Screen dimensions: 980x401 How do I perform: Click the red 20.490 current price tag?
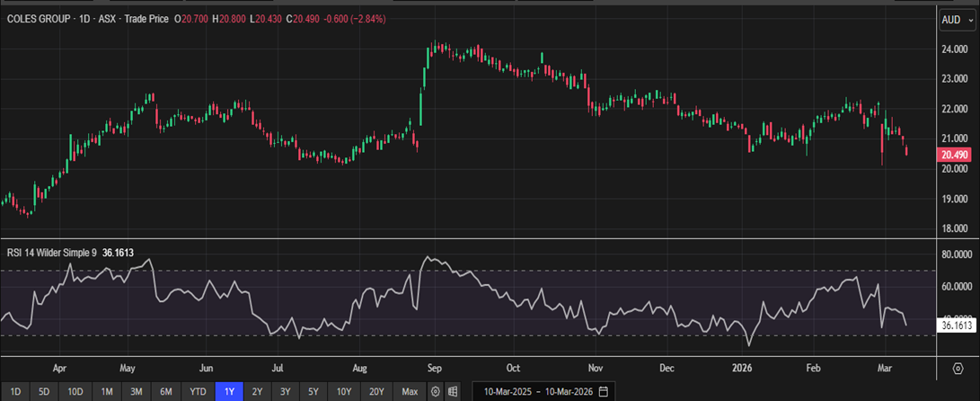pyautogui.click(x=952, y=155)
